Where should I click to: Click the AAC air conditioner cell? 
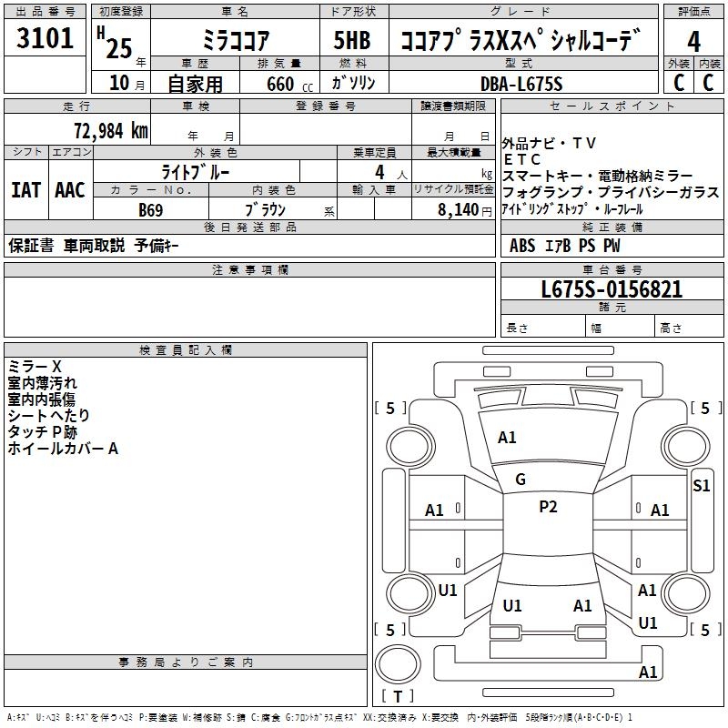click(70, 189)
